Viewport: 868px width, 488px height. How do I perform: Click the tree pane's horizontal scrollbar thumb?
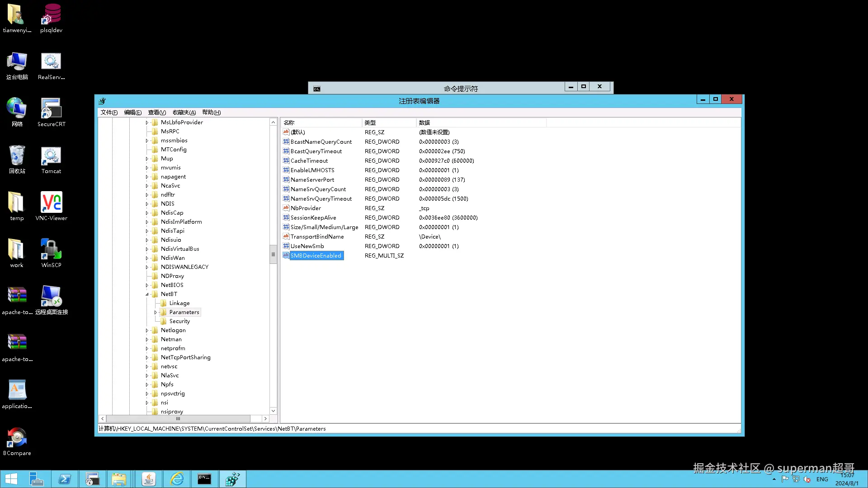click(178, 419)
